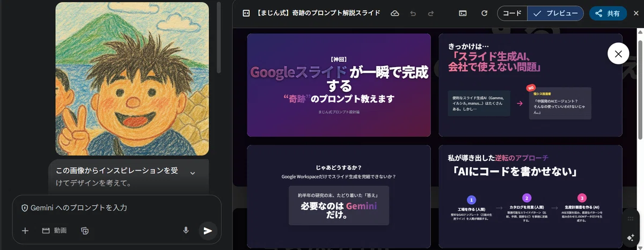Open the Googleスライド title slide thumbnail
The height and width of the screenshot is (250, 644).
click(x=339, y=85)
